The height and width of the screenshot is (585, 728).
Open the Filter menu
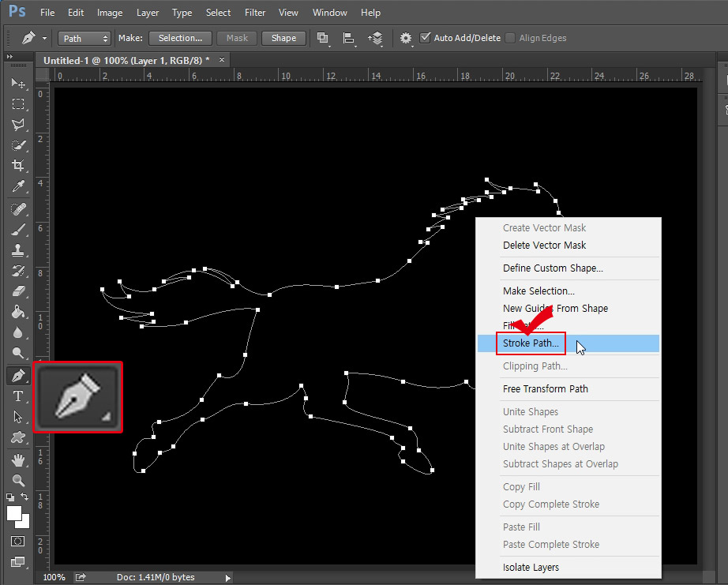(255, 13)
